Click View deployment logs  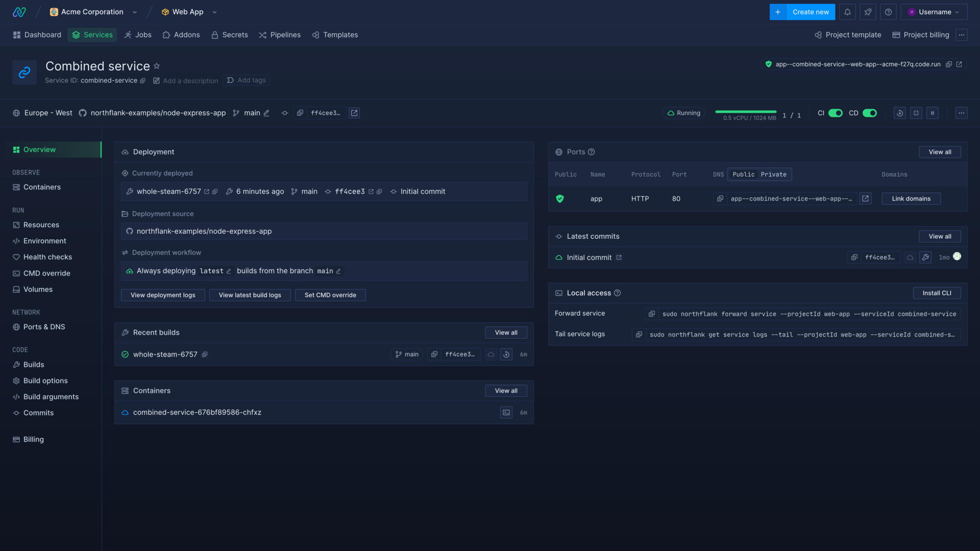click(163, 295)
